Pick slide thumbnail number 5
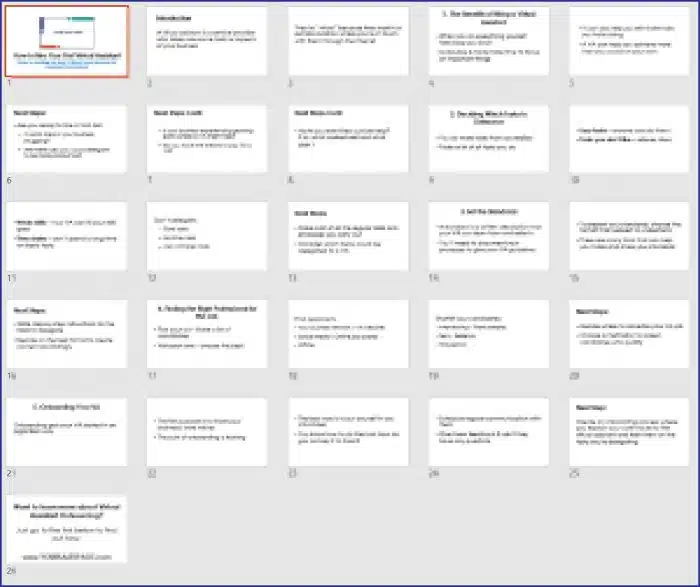This screenshot has height=587, width=700. click(x=629, y=41)
